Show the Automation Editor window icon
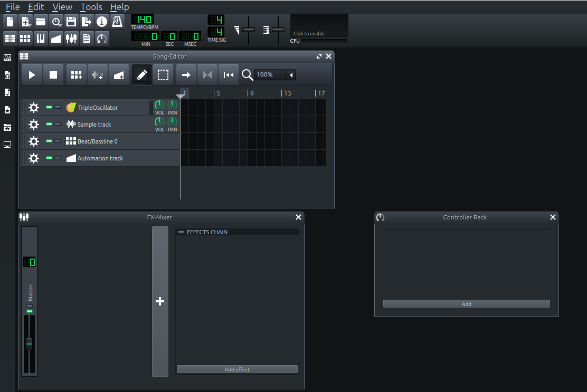Screen dimensions: 587x392 (56, 39)
